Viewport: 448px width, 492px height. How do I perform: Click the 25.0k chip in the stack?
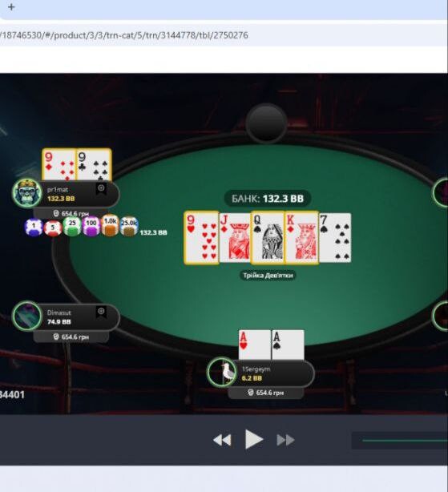(x=129, y=226)
